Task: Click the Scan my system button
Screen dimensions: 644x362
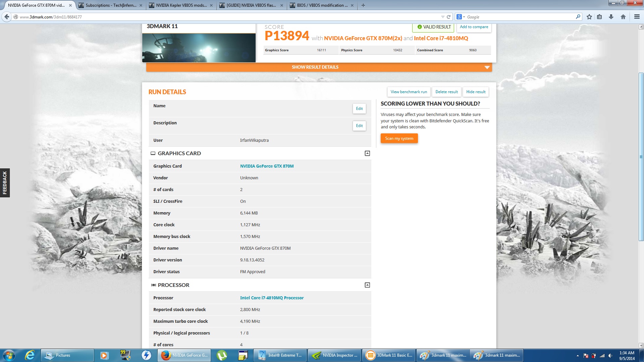Action: [399, 138]
